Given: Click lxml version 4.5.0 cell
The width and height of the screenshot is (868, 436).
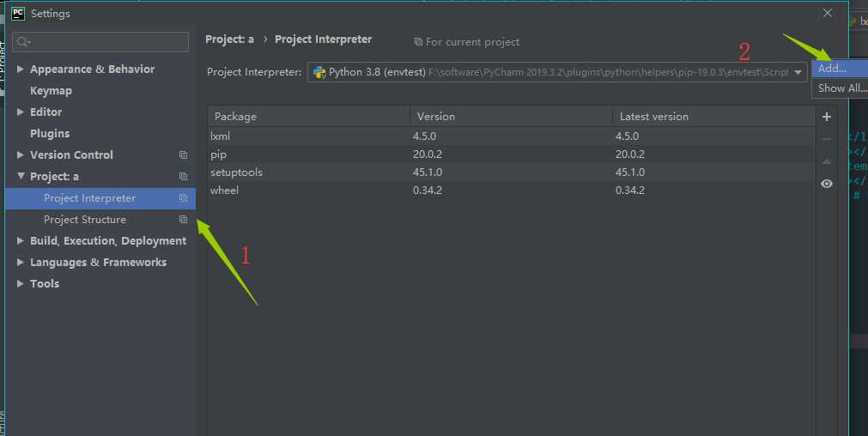Looking at the screenshot, I should (x=425, y=136).
